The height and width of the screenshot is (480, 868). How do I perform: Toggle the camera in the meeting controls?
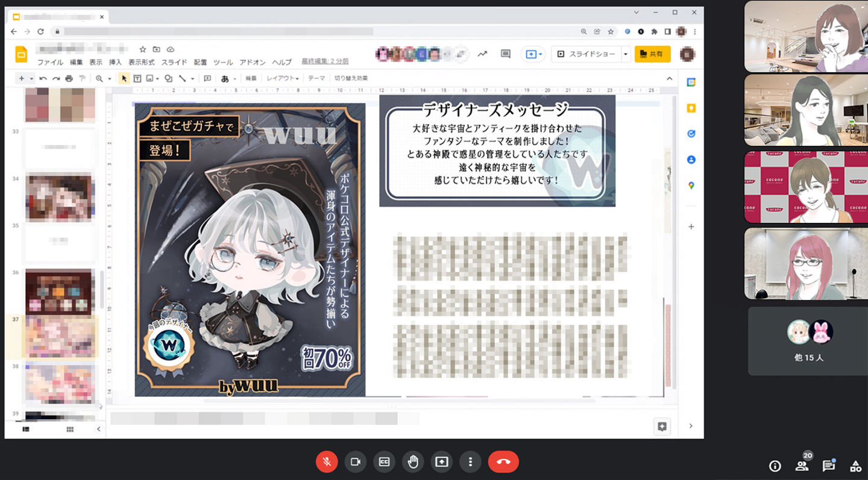[x=356, y=461]
